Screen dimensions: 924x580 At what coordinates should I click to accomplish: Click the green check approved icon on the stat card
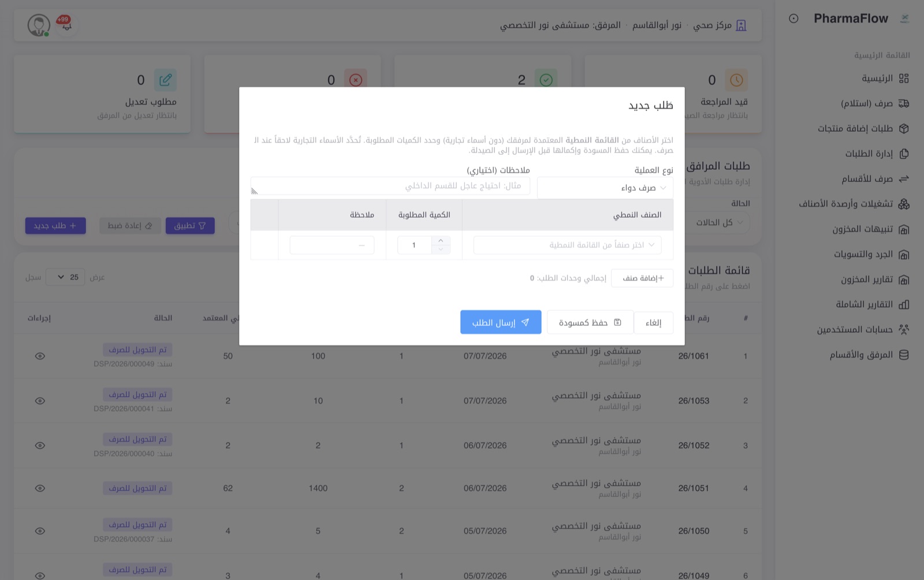(546, 80)
